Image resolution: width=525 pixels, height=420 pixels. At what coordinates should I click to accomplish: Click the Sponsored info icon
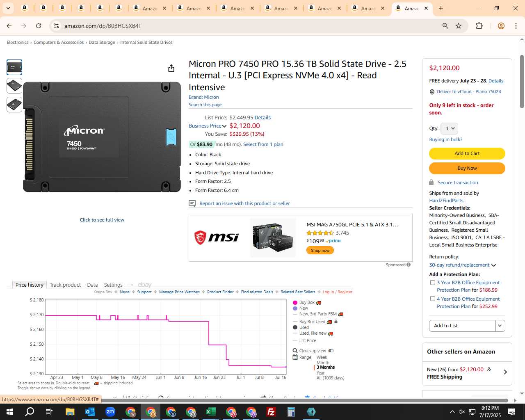[x=409, y=265]
